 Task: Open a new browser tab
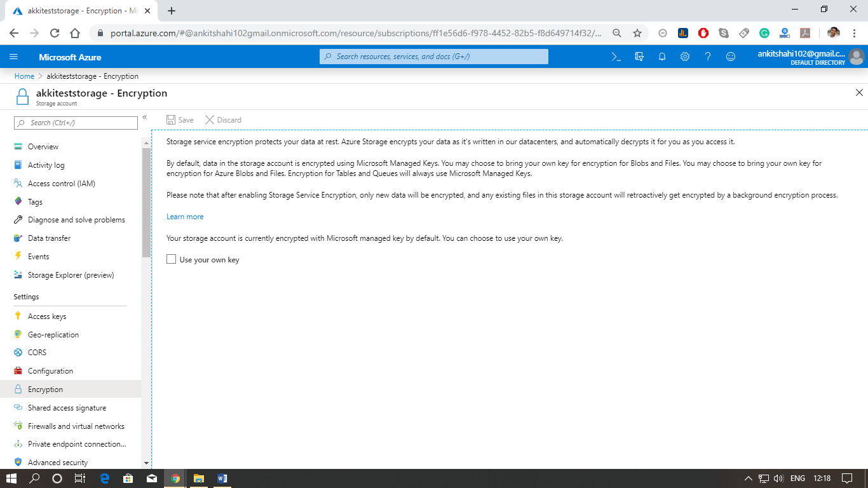coord(172,10)
